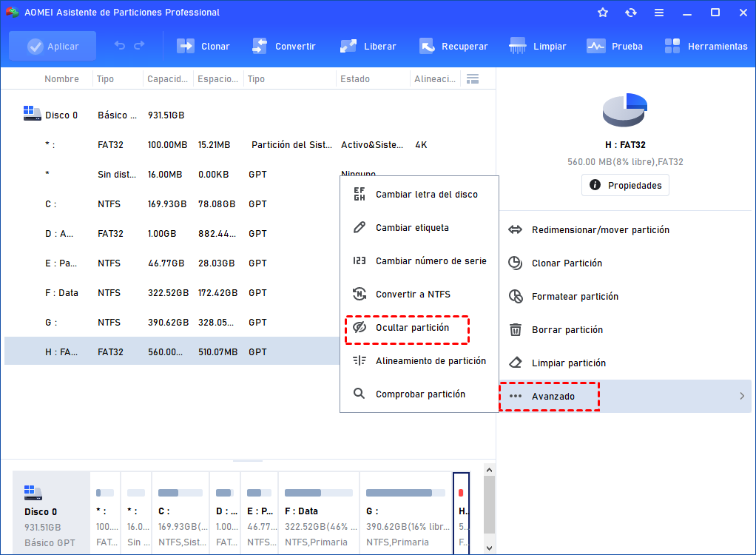Select Cambiar letra del disco
Viewport: 756px width, 555px height.
coord(419,195)
